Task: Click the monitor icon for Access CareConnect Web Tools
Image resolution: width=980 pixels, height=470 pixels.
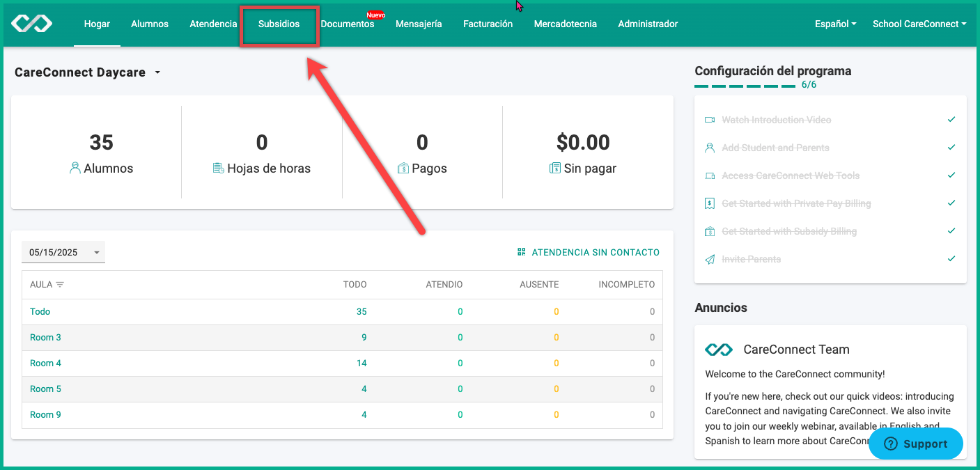Action: click(710, 175)
